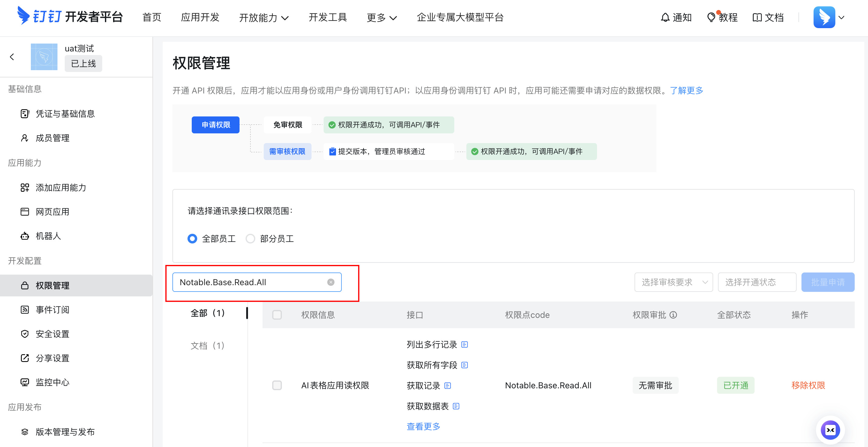Click the 移除权限 link
Image resolution: width=868 pixels, height=447 pixels.
coord(808,385)
